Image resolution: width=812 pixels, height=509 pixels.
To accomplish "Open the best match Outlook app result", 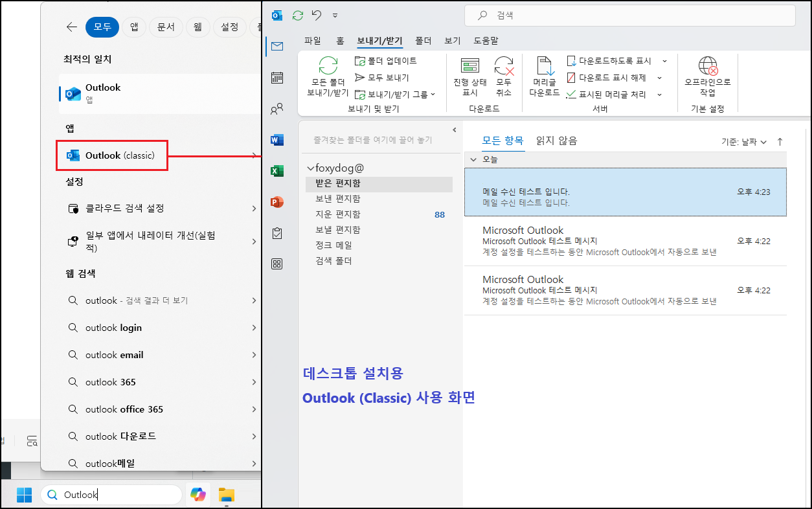I will coord(159,93).
